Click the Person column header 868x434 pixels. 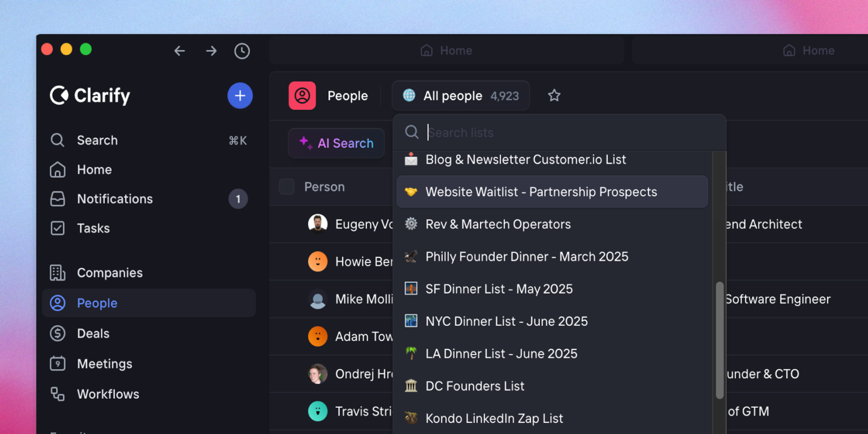(x=324, y=187)
